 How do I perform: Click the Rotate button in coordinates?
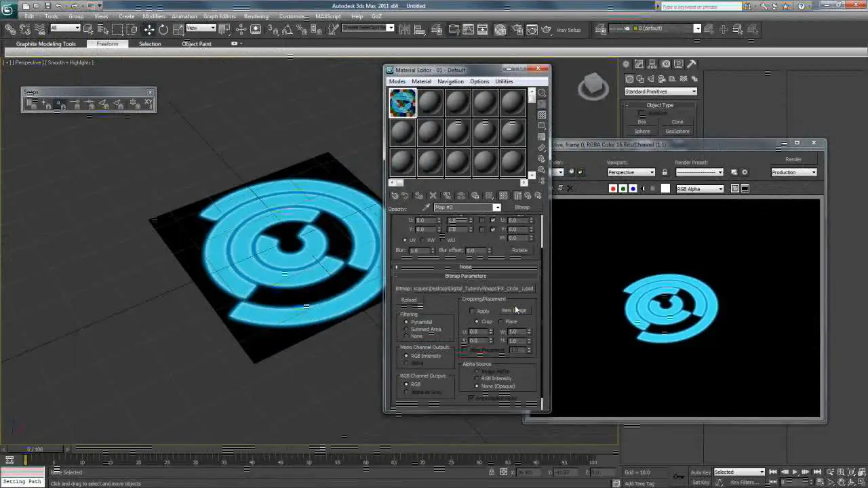[519, 250]
